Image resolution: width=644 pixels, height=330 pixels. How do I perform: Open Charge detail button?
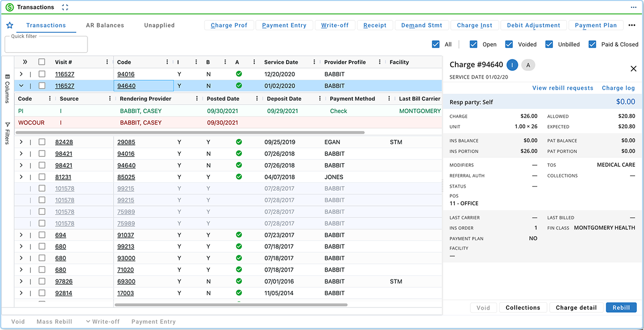(x=576, y=308)
